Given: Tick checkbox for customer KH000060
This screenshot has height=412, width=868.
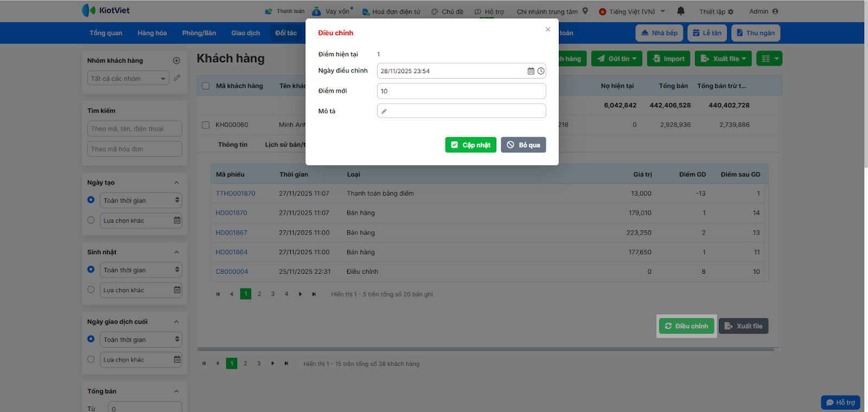Looking at the screenshot, I should click(206, 125).
